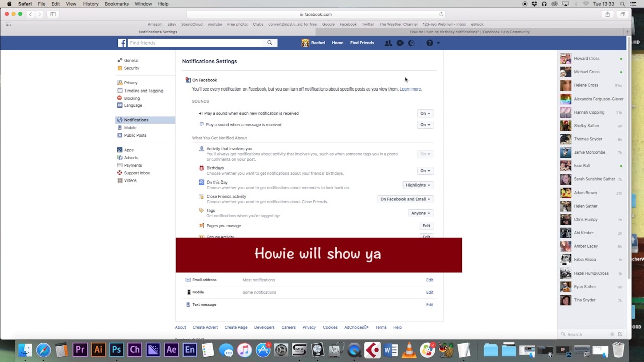Viewport: 644px width, 362px height.
Task: Open iTunes from the Dock
Action: coord(245,350)
